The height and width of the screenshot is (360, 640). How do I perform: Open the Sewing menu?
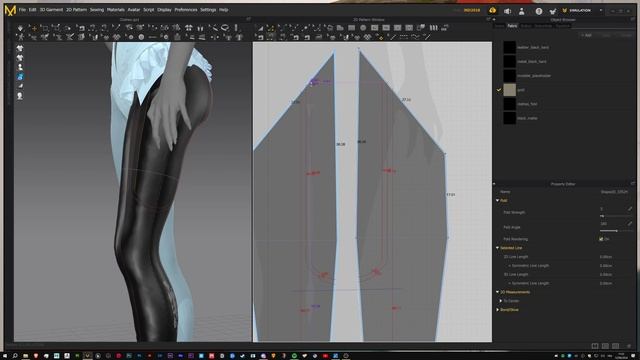point(97,10)
